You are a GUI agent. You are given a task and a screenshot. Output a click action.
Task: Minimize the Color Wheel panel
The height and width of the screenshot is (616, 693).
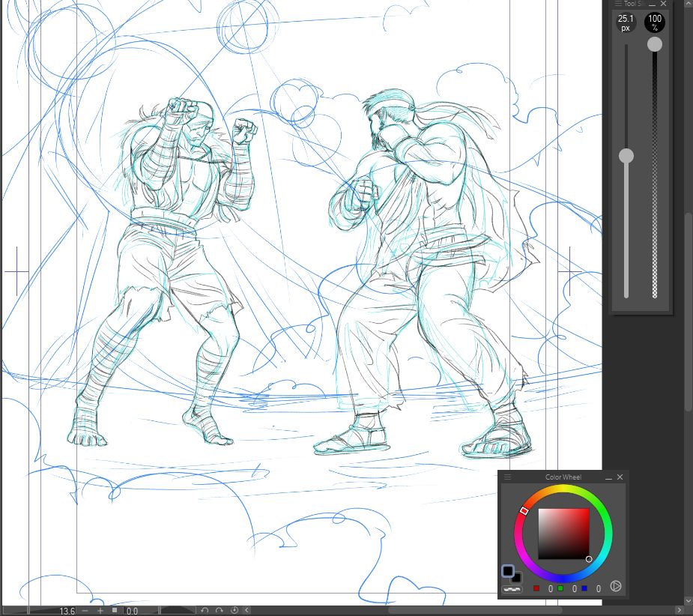pyautogui.click(x=608, y=477)
